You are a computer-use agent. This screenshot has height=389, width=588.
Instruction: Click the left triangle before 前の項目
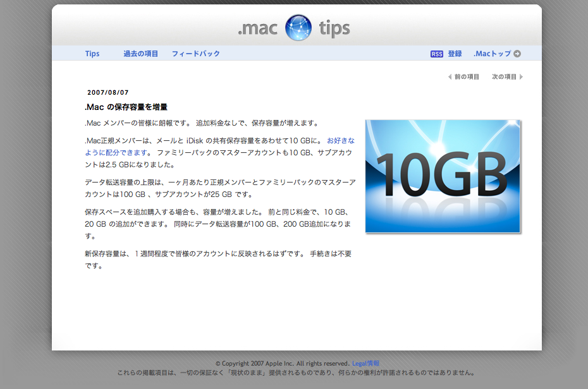pos(450,77)
